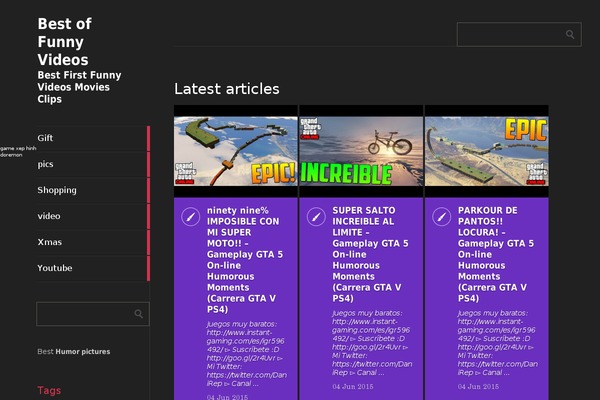Click the description text under 'ninety nine% IMPOSIBLE' article
600x400 pixels.
point(246,354)
